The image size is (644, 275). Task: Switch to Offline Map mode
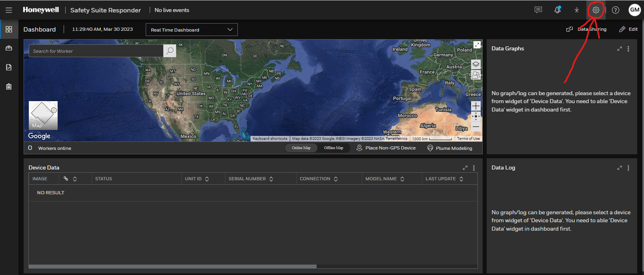333,148
